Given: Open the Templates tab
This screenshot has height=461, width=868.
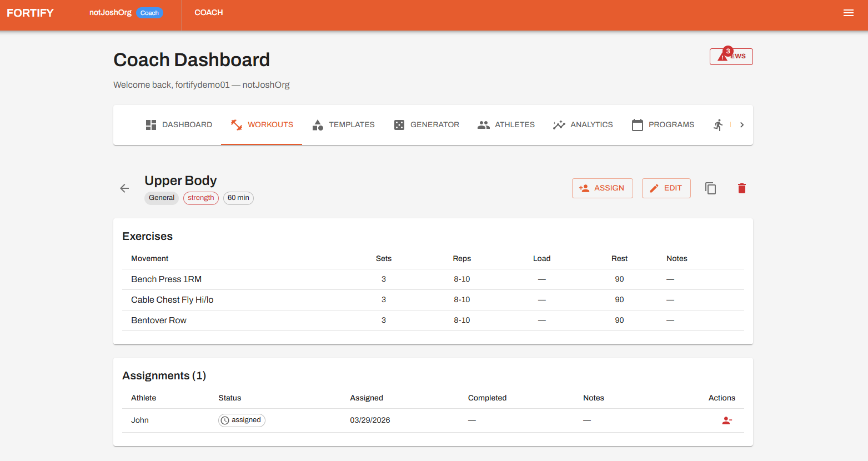Looking at the screenshot, I should [343, 125].
